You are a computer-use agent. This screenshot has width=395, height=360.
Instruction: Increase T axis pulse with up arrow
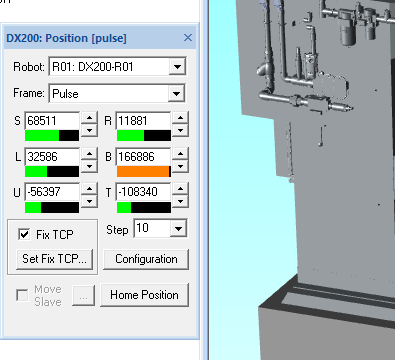180,189
